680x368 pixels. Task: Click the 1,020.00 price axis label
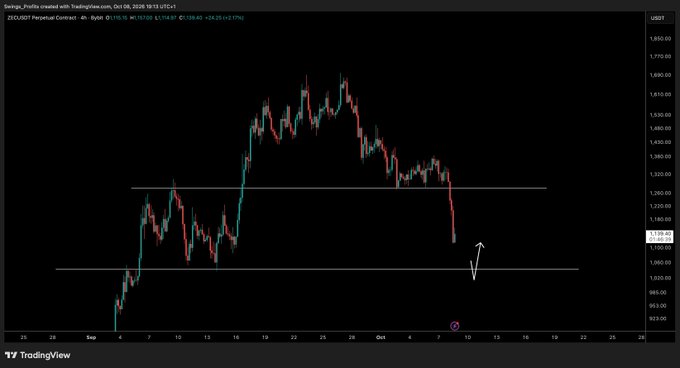pos(660,278)
